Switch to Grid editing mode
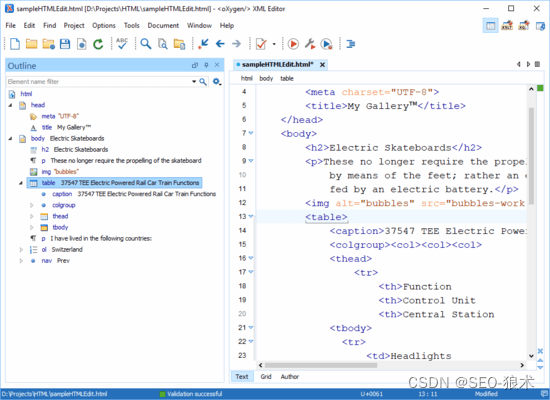Viewport: 550px width, 400px height. 266,376
